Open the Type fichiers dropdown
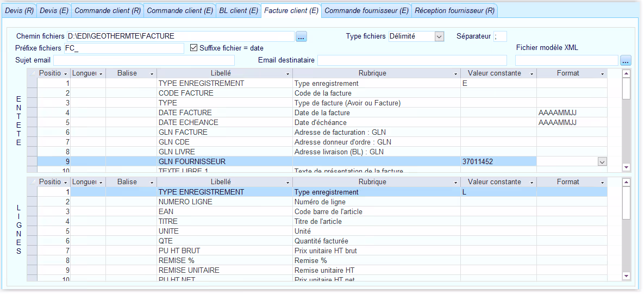The height and width of the screenshot is (294, 644). pyautogui.click(x=439, y=36)
